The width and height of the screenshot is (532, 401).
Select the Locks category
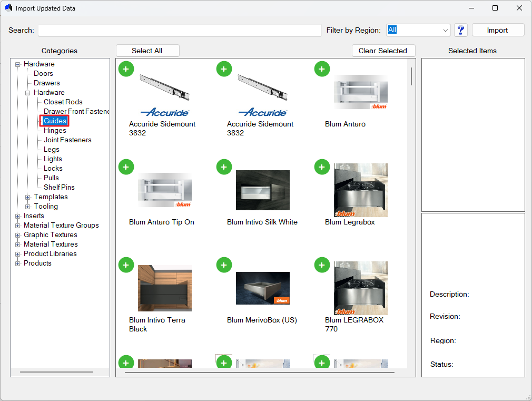point(53,169)
